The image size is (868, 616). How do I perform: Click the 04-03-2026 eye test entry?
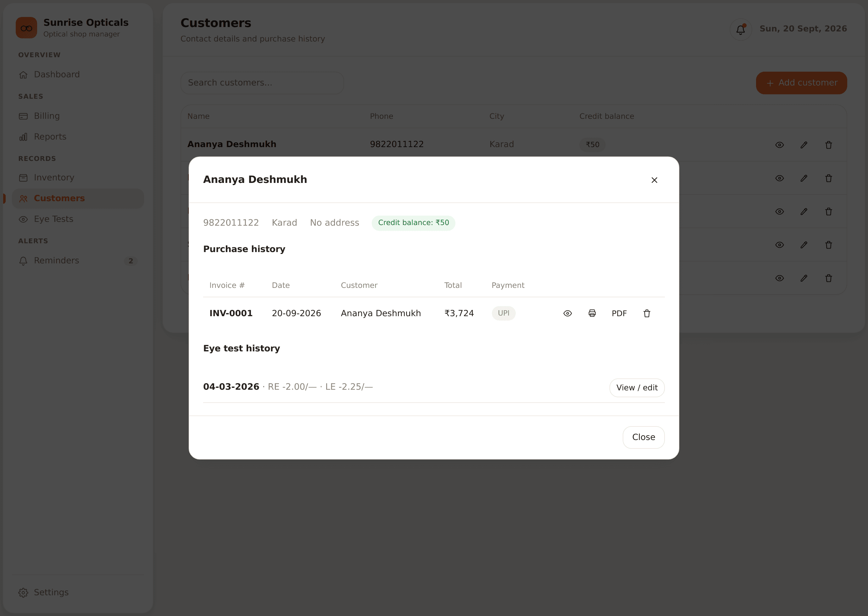288,387
